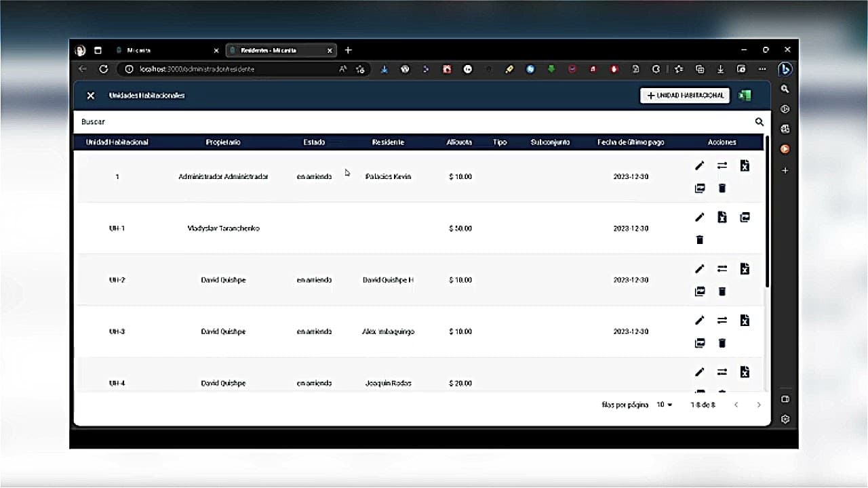Open photo gallery for Palacios Kevin's unit
Viewport: 868px width, 488px height.
[x=700, y=188]
